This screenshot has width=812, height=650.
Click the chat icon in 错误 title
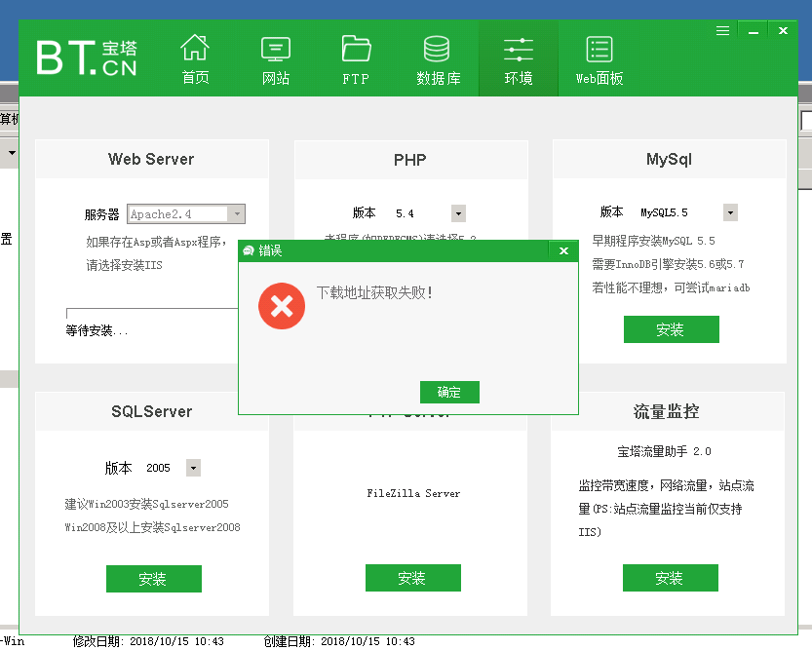point(249,251)
